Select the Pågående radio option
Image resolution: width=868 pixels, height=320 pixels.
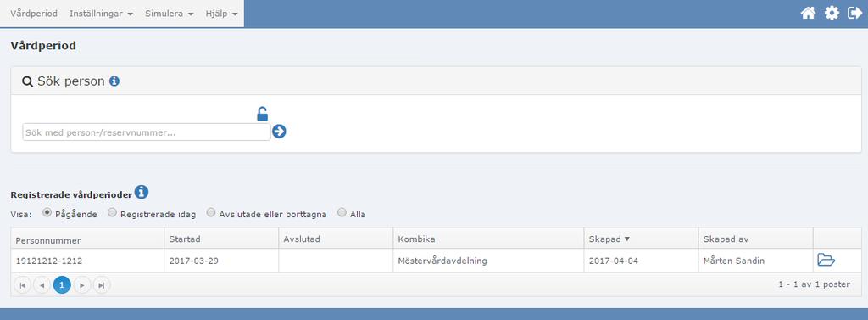(47, 212)
